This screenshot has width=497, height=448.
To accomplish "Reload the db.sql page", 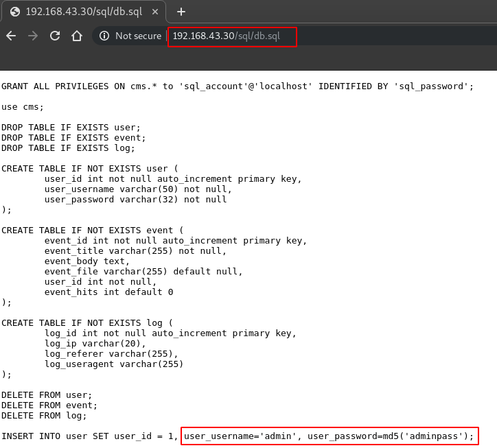I will coord(55,36).
